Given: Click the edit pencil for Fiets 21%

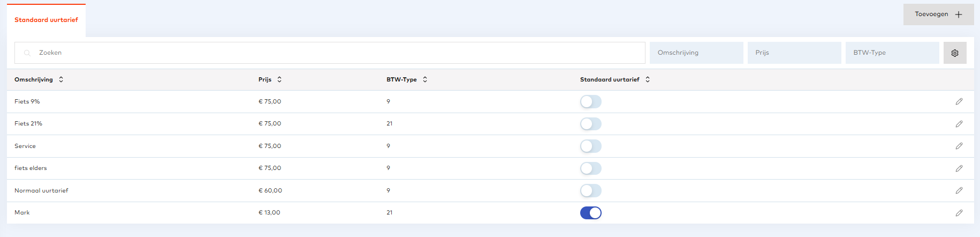Looking at the screenshot, I should coord(959,124).
